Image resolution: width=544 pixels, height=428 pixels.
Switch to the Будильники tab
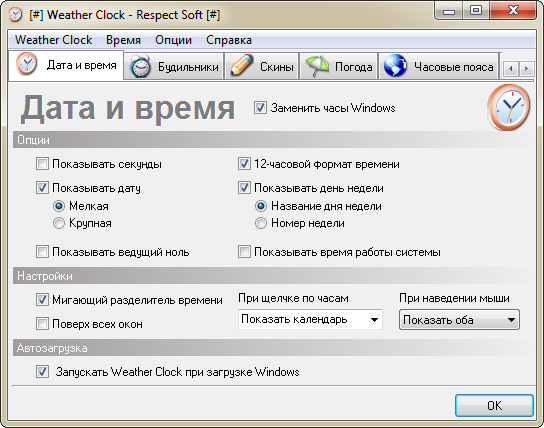point(174,66)
